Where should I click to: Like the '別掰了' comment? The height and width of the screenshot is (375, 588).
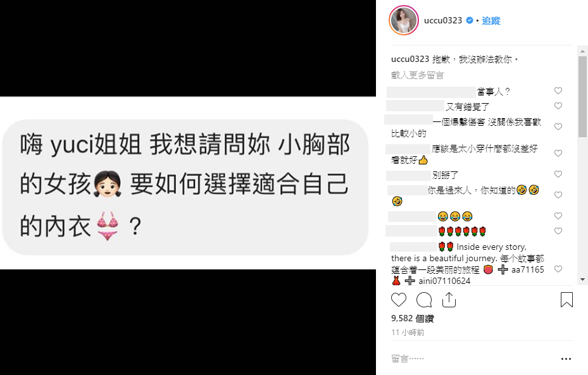pyautogui.click(x=558, y=174)
